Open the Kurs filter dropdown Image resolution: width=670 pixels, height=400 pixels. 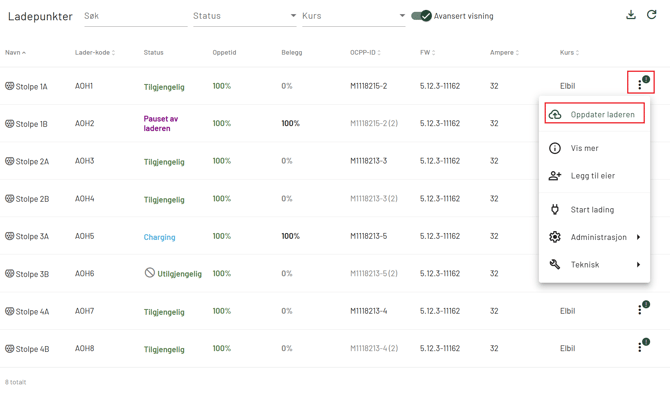tap(353, 16)
